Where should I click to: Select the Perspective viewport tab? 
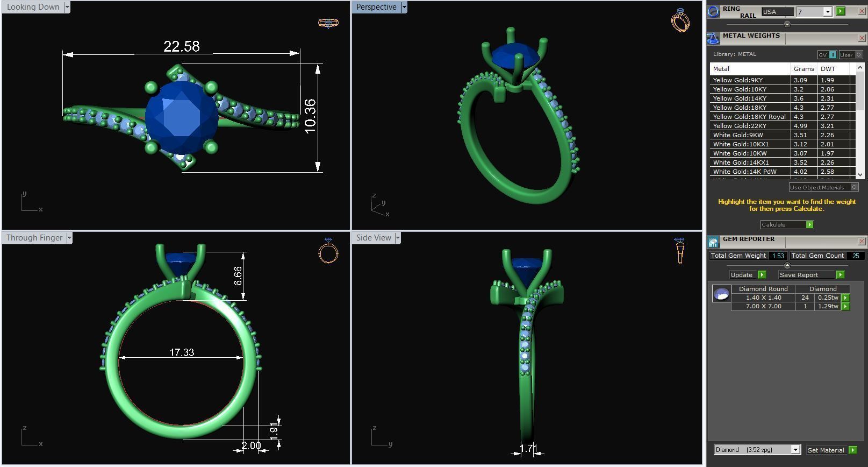(376, 7)
